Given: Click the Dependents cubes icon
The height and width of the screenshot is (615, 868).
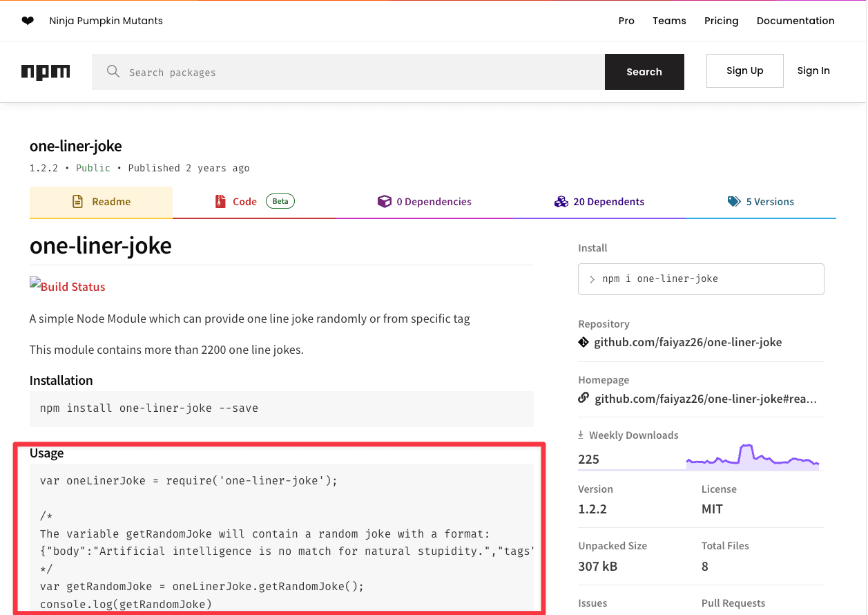Looking at the screenshot, I should (561, 202).
